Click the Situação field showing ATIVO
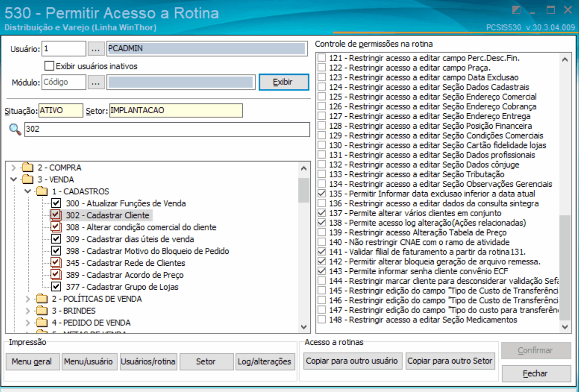 pyautogui.click(x=61, y=111)
